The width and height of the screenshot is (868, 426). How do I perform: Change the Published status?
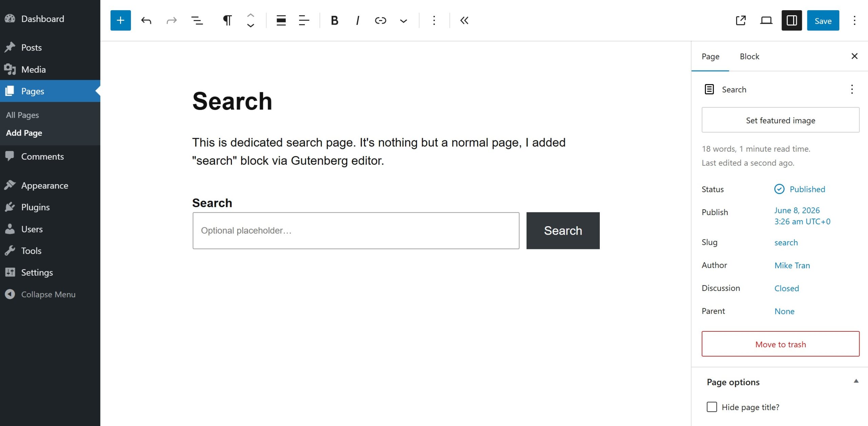point(800,189)
